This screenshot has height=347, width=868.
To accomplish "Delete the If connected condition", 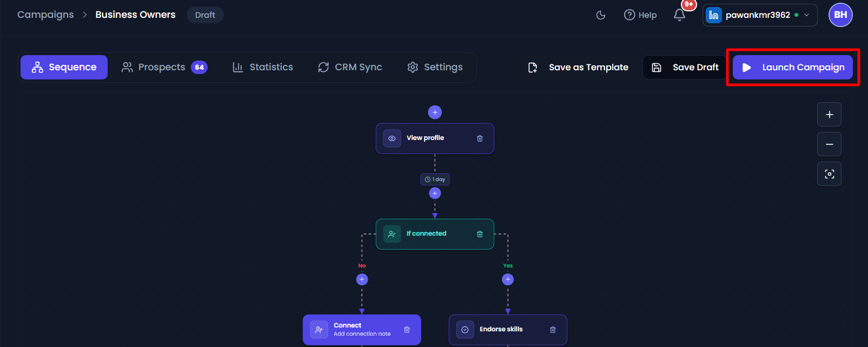I will pos(480,234).
